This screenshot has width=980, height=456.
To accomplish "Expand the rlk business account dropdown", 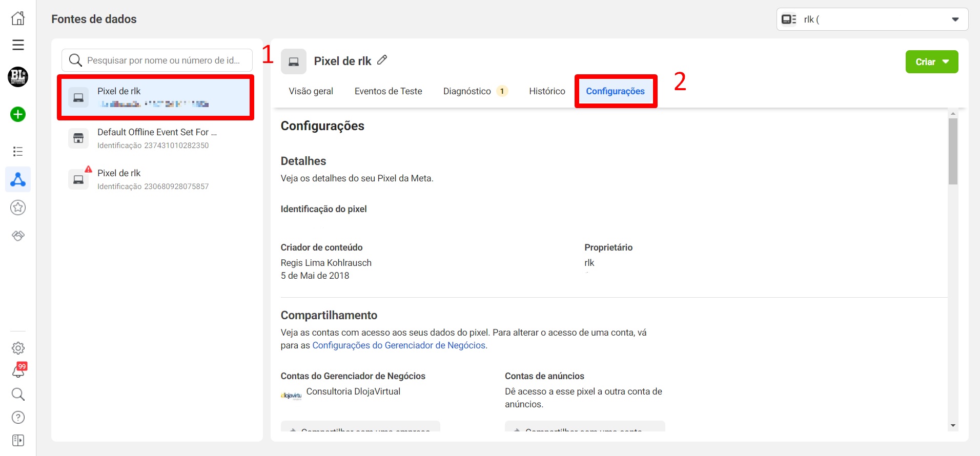I will pyautogui.click(x=872, y=19).
